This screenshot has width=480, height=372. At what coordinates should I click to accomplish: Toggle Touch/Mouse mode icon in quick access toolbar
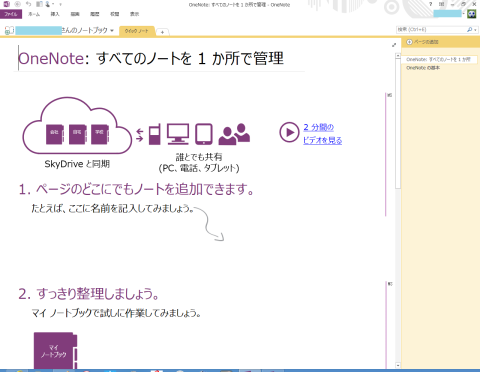tap(48, 4)
